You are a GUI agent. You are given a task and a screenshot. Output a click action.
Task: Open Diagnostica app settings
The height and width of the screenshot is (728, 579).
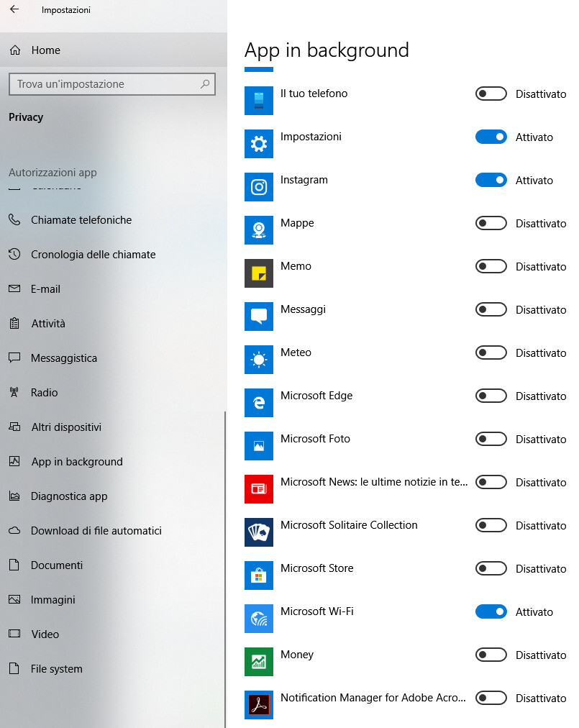(114, 496)
